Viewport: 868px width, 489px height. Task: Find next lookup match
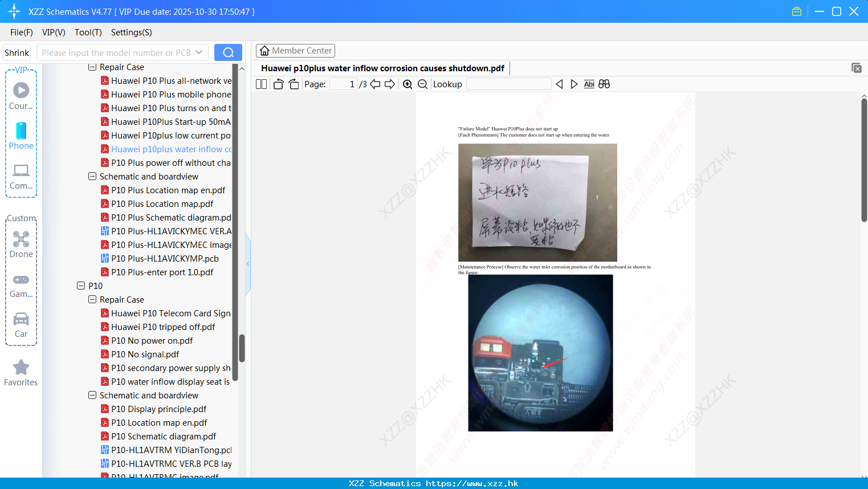click(x=574, y=84)
